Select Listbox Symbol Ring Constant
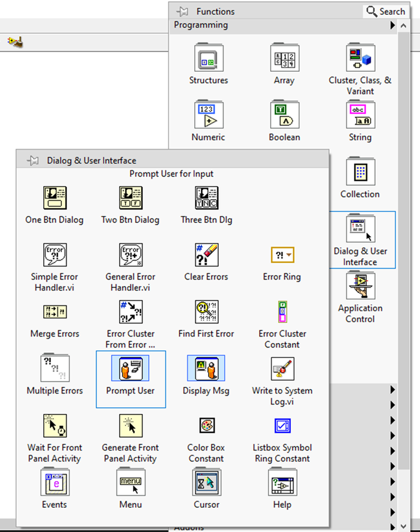 [x=282, y=426]
